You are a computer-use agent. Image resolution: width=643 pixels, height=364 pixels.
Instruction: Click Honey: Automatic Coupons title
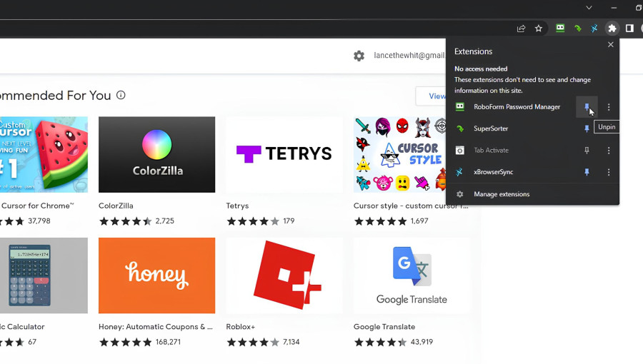pyautogui.click(x=156, y=327)
